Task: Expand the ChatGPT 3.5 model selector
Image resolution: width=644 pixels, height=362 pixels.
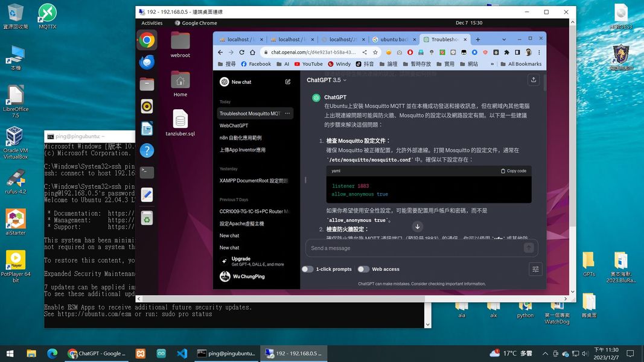Action: coord(327,80)
